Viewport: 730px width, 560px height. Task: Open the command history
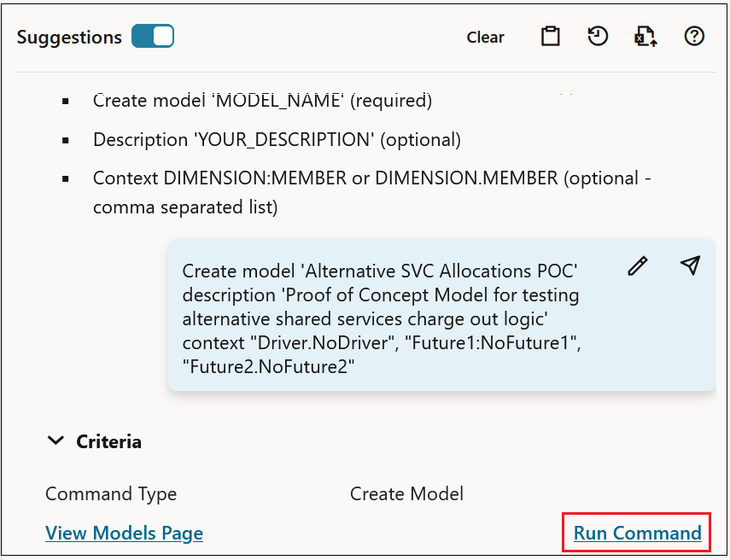click(598, 36)
